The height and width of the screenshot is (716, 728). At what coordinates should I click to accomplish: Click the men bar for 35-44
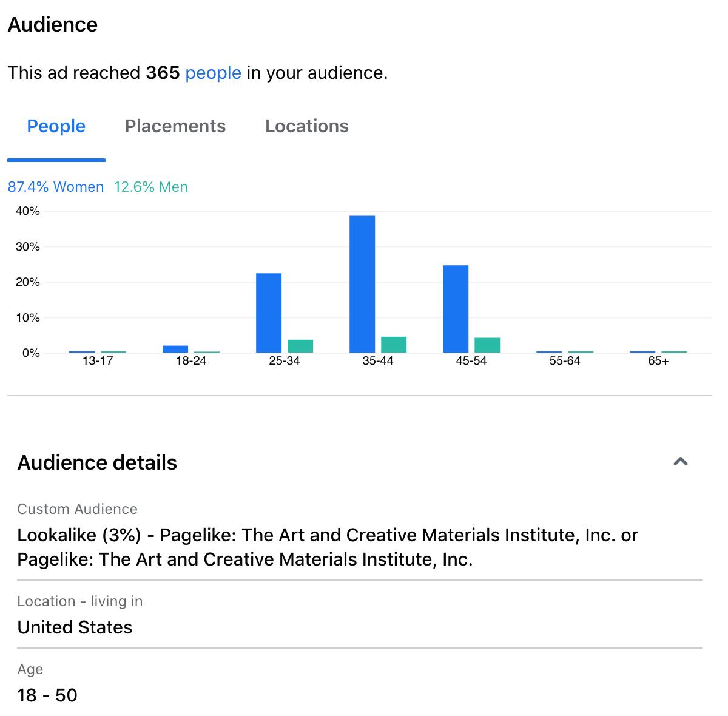[394, 345]
